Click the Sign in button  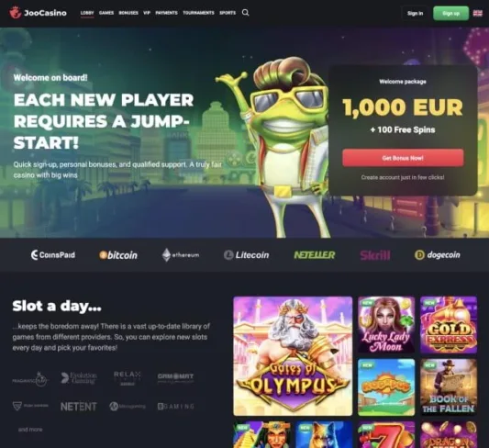415,13
